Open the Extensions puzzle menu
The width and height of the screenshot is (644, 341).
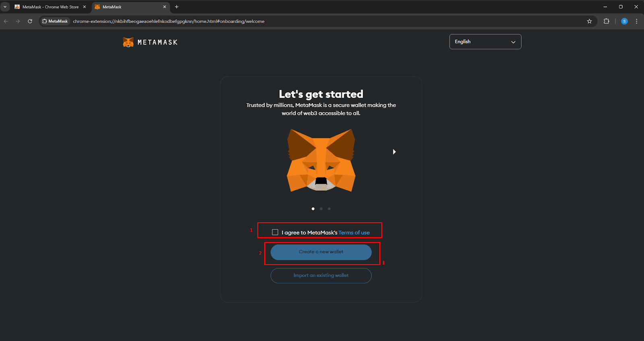click(606, 21)
